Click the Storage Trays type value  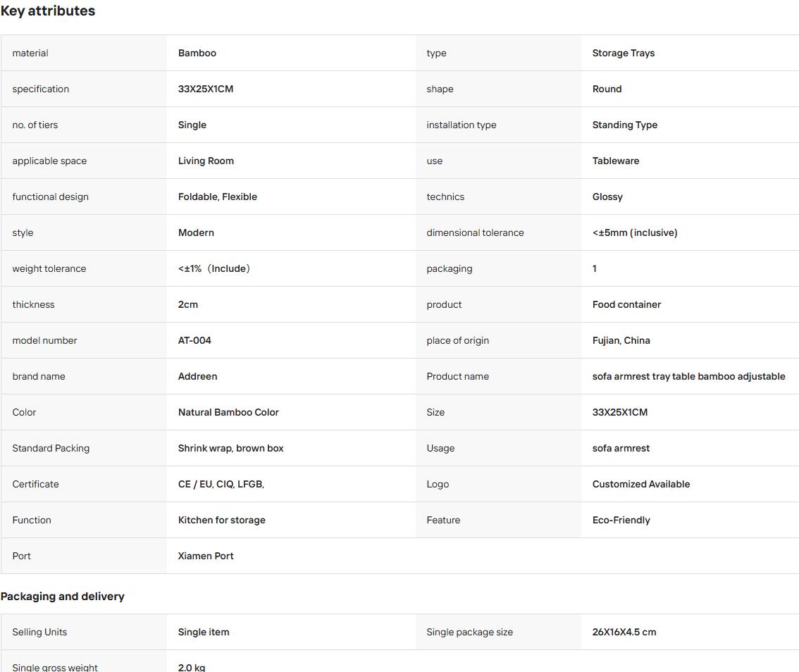[x=623, y=53]
